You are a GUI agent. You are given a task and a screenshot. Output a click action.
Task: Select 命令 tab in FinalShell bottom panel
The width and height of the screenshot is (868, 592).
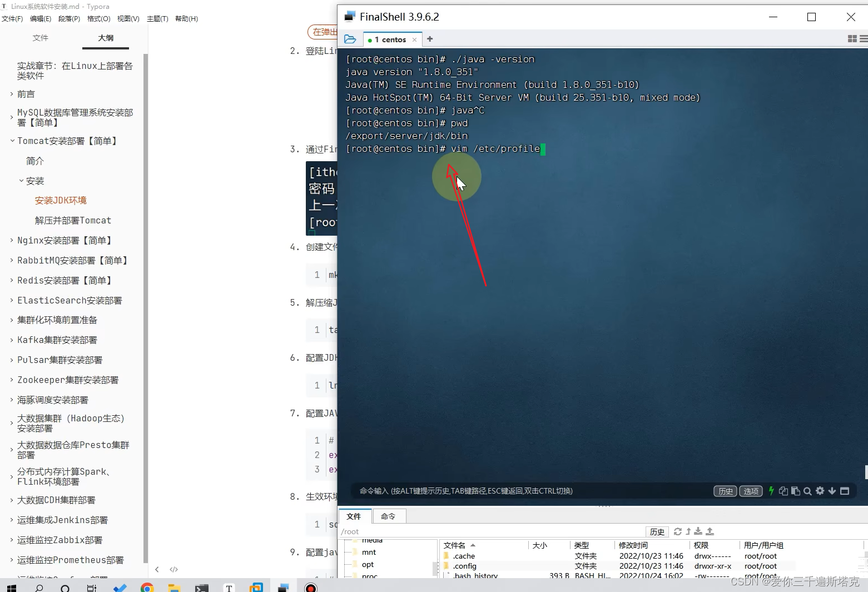pos(388,516)
